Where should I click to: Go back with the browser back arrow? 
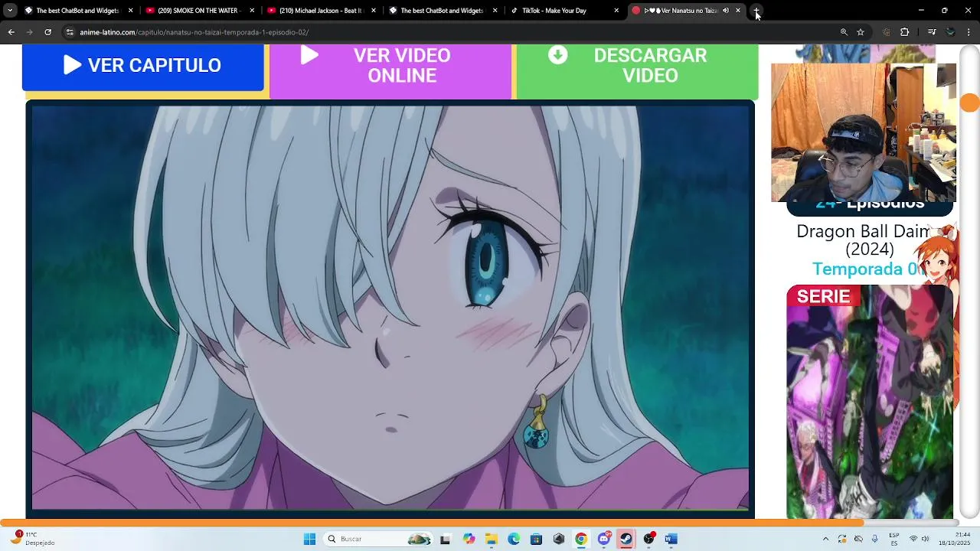[11, 32]
